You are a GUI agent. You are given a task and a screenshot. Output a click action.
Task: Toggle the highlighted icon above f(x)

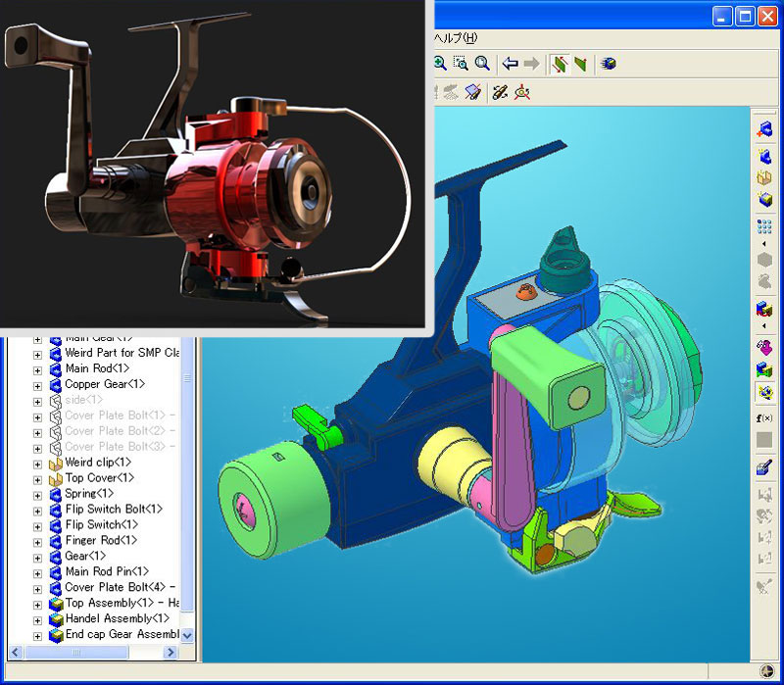point(764,393)
